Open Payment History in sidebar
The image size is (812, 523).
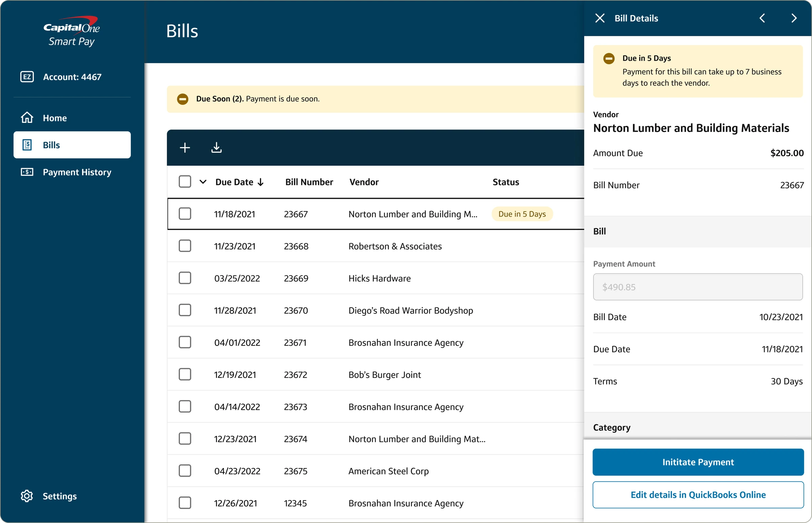click(72, 172)
